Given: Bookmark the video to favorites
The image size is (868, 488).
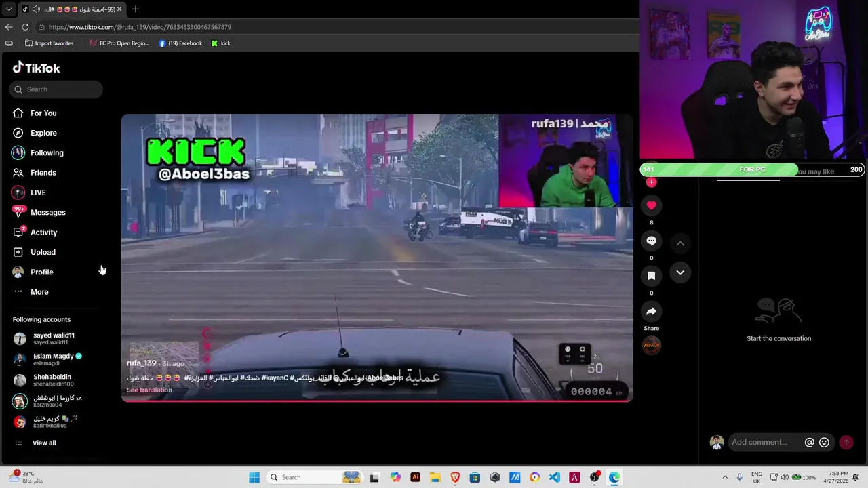Looking at the screenshot, I should [x=651, y=276].
